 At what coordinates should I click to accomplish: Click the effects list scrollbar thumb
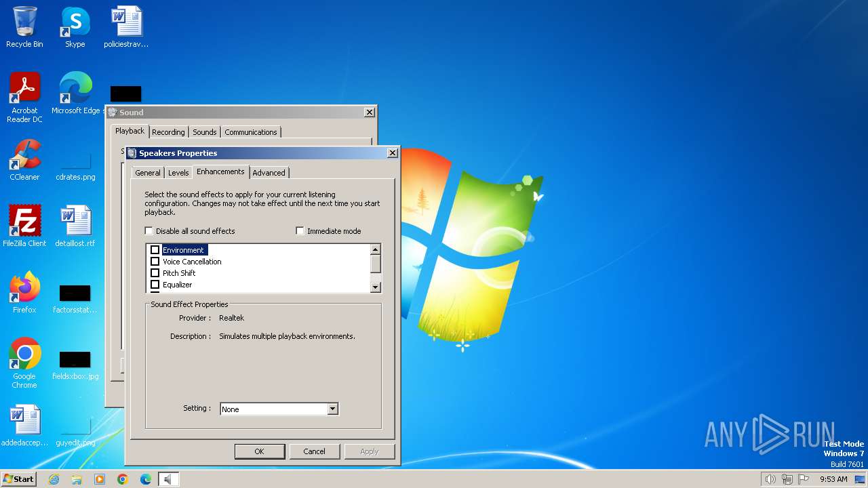point(376,264)
